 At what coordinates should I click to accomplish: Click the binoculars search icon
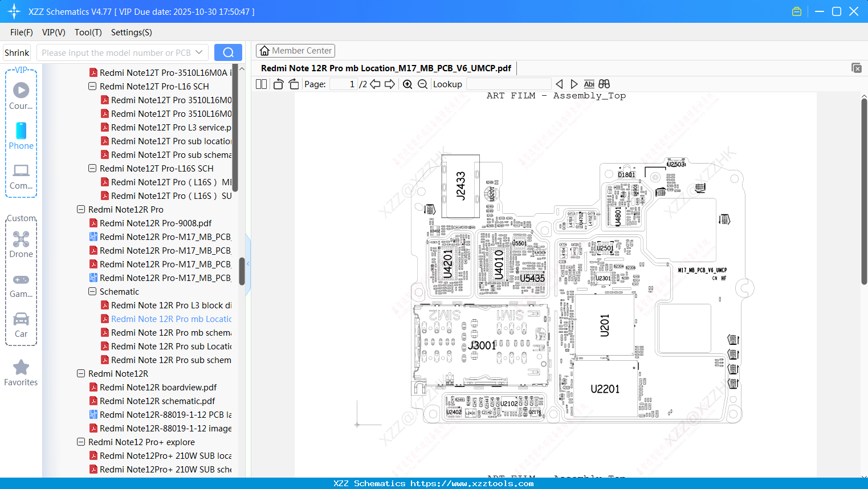click(x=604, y=84)
